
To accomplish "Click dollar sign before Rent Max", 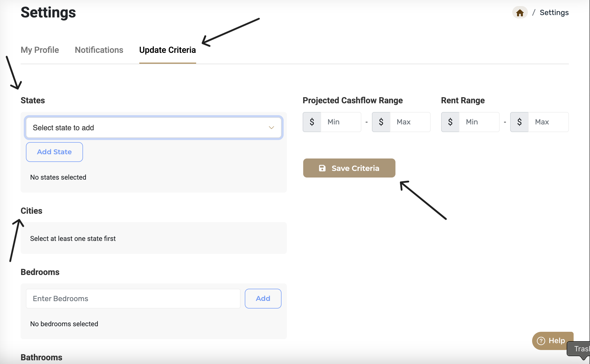I will point(519,122).
